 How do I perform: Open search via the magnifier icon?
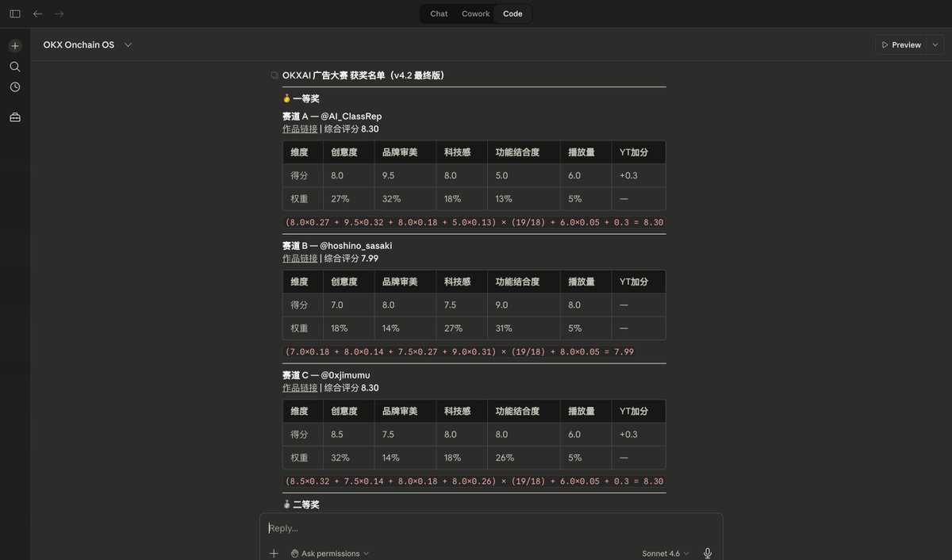(x=15, y=67)
